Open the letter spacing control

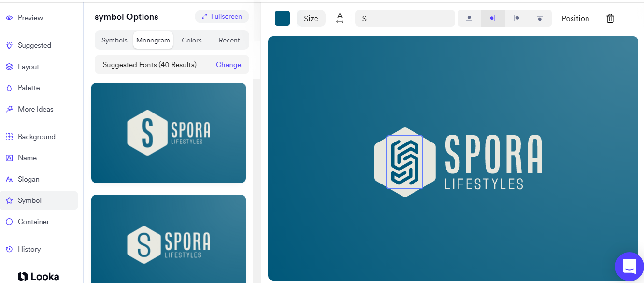(340, 17)
